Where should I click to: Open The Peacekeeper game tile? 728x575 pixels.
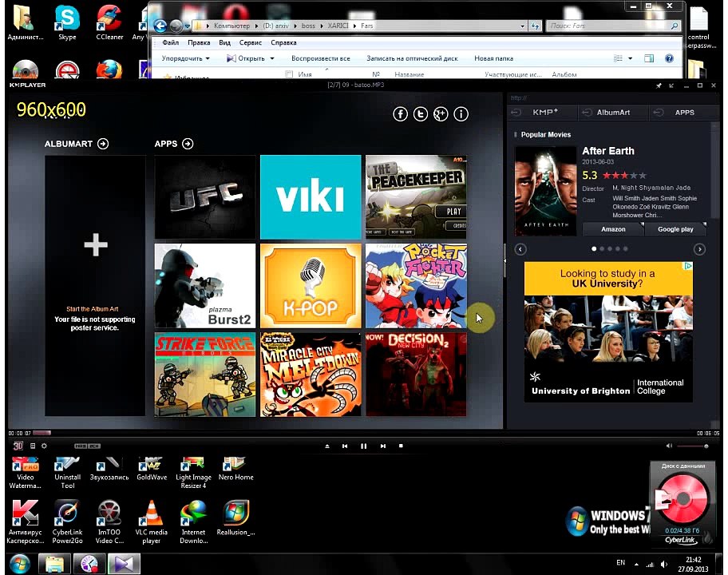416,197
